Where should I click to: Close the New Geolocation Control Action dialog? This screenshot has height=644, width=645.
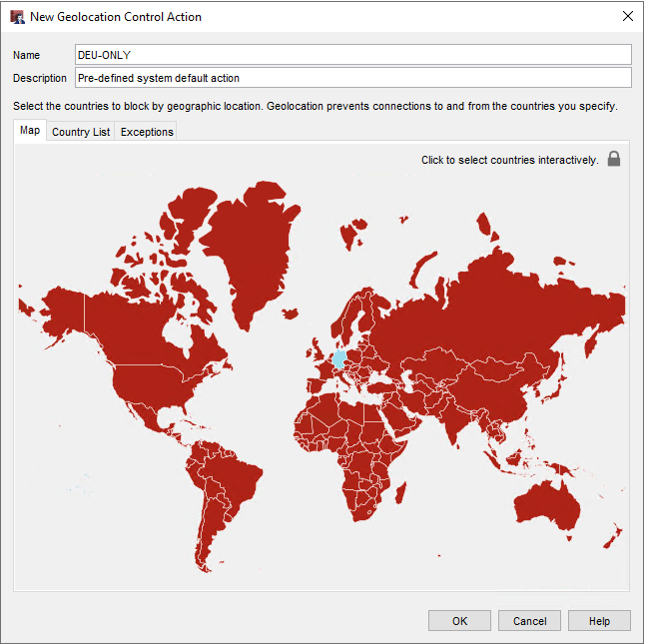pos(627,16)
